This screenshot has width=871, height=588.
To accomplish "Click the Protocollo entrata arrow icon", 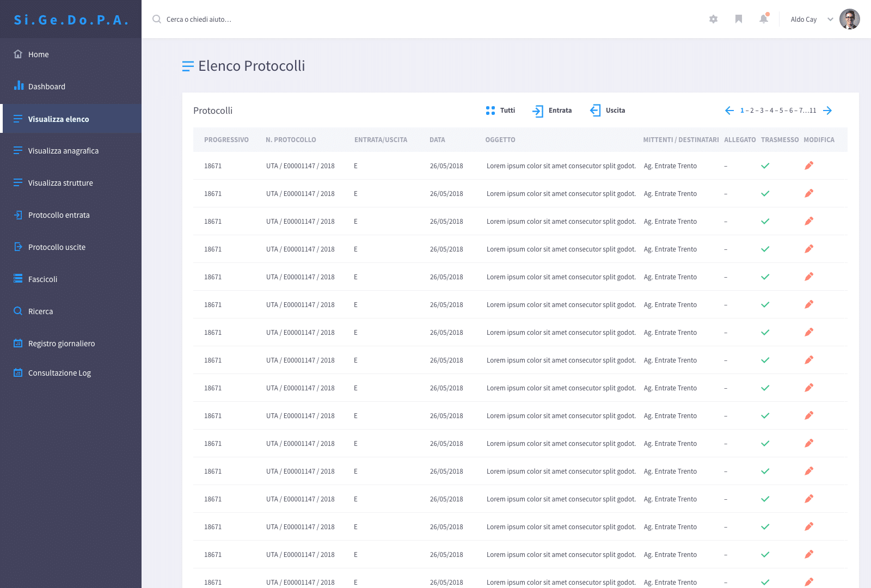I will 18,215.
